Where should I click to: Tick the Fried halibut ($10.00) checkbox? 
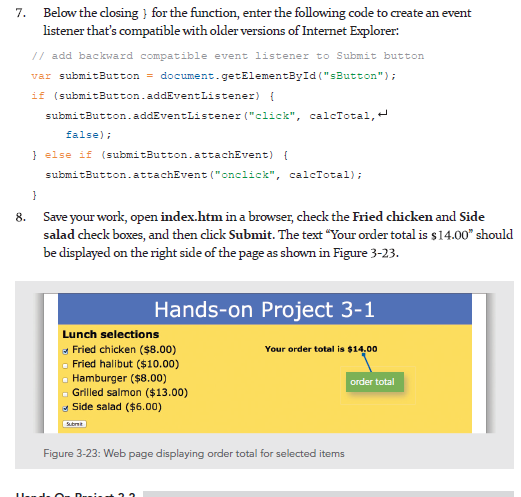(x=65, y=365)
